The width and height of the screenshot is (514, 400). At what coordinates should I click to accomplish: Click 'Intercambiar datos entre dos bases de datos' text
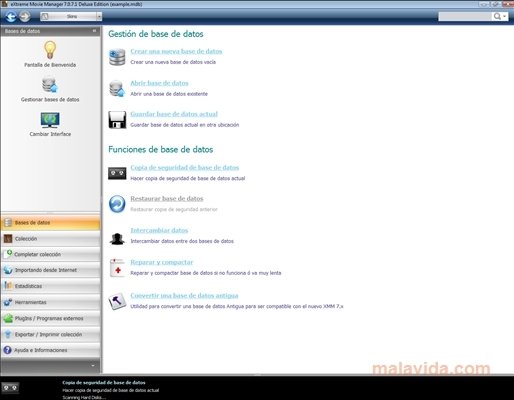(182, 241)
